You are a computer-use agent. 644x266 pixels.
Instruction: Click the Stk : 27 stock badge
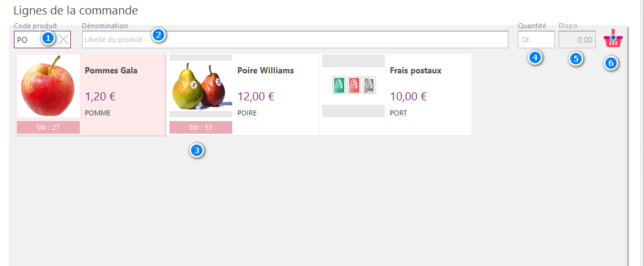click(48, 127)
